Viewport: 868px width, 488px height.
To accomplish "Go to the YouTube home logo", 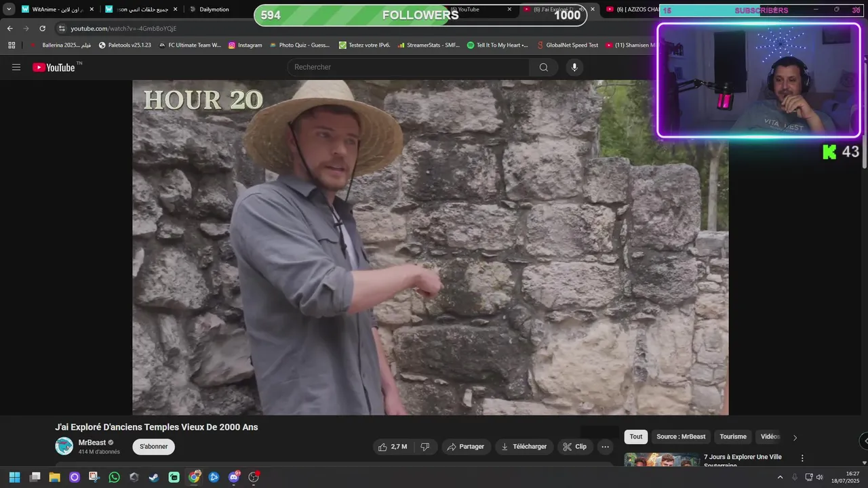I will [54, 67].
